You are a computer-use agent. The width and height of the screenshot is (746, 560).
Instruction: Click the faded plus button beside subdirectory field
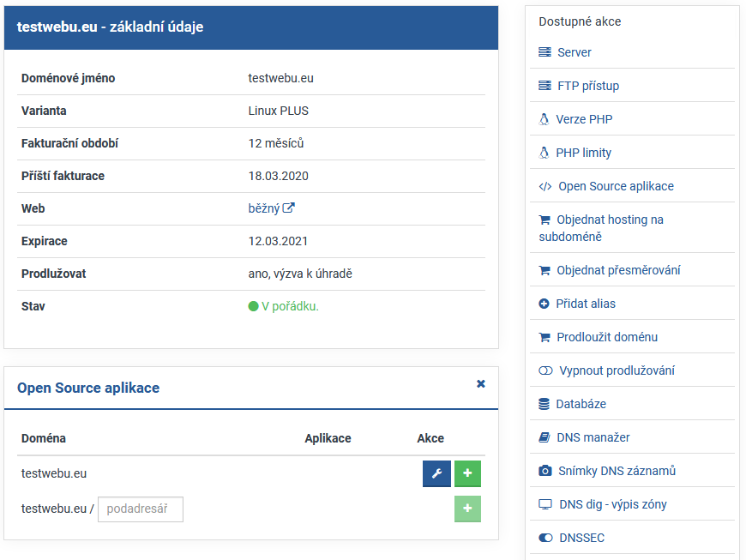point(467,509)
